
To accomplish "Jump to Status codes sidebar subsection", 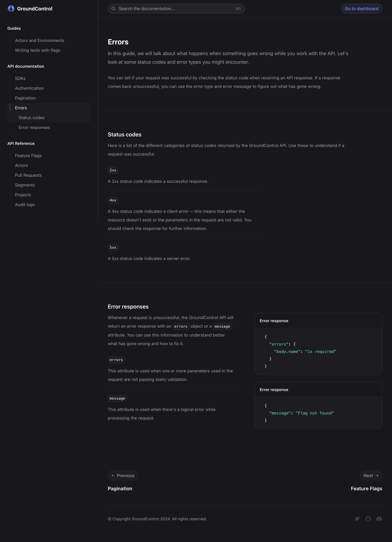I will [x=32, y=118].
